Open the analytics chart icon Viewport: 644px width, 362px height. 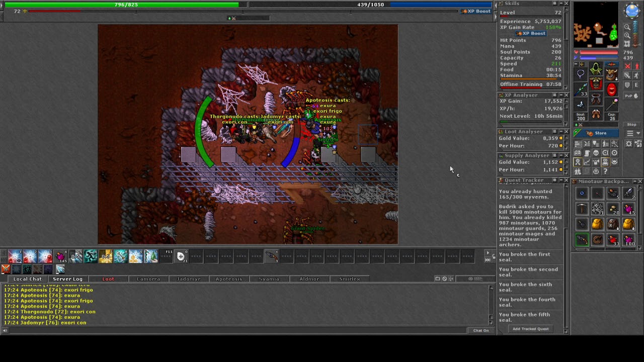[587, 162]
